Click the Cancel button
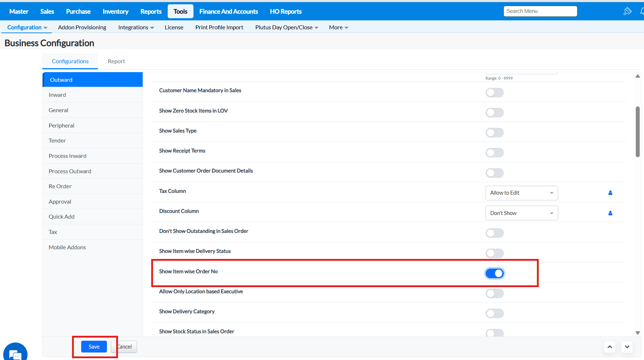This screenshot has width=644, height=360. (124, 347)
